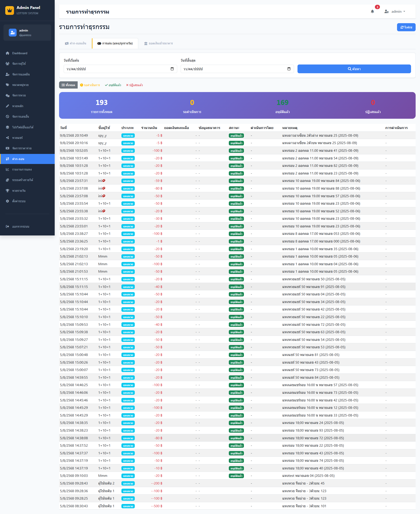Open หวยหลัก via its pencil icon

point(7,106)
